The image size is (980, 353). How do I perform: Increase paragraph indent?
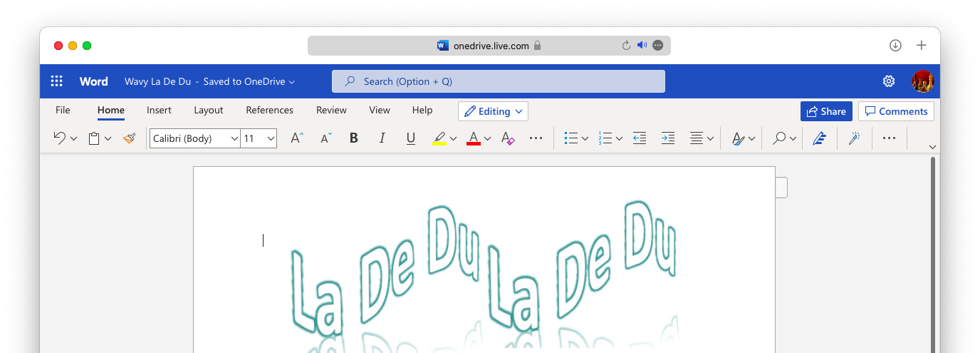[668, 138]
